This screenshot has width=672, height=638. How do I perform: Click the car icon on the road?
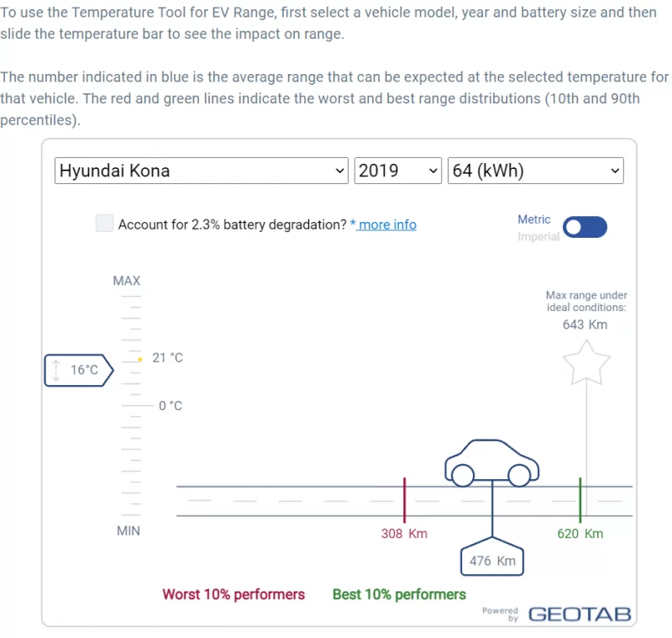(491, 463)
